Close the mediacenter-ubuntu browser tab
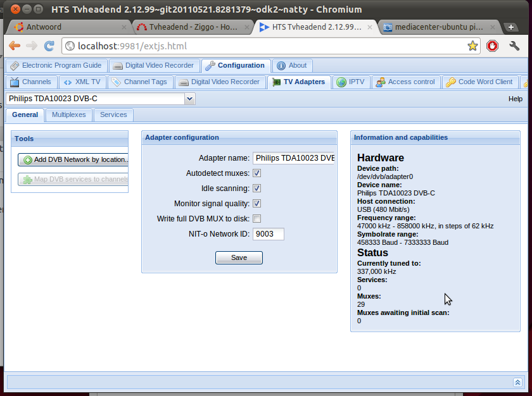The height and width of the screenshot is (396, 532). 493,27
